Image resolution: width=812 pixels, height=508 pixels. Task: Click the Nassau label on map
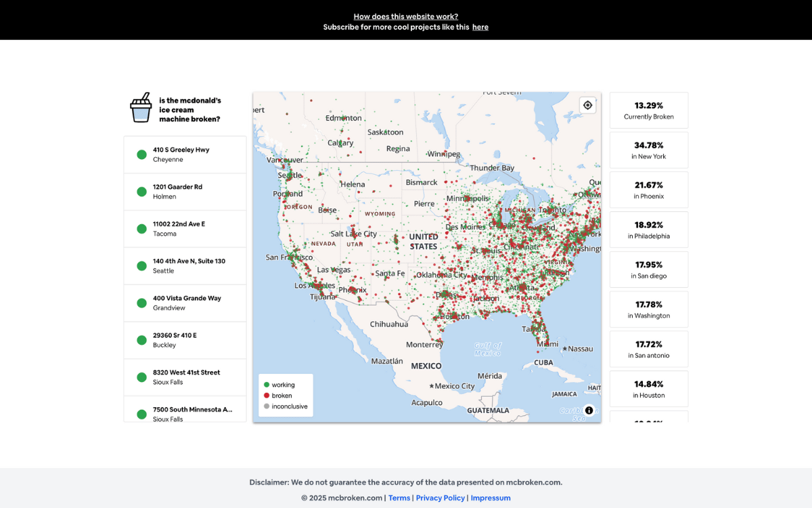point(581,349)
